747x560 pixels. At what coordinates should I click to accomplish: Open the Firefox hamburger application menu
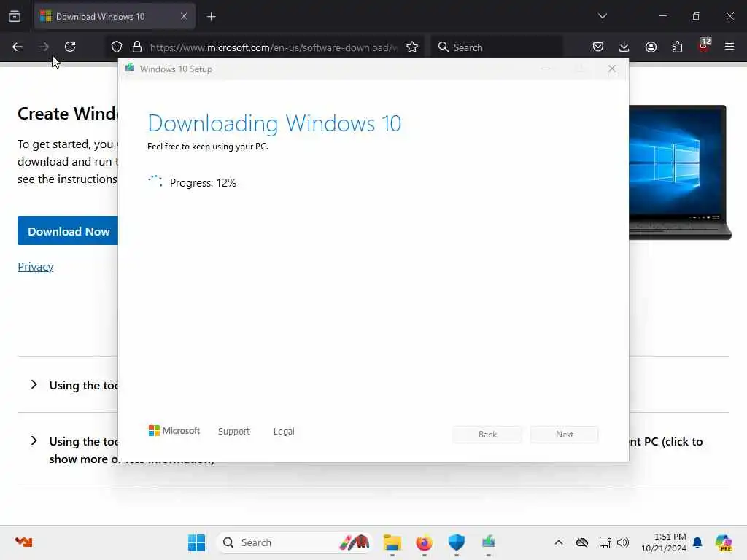(729, 47)
